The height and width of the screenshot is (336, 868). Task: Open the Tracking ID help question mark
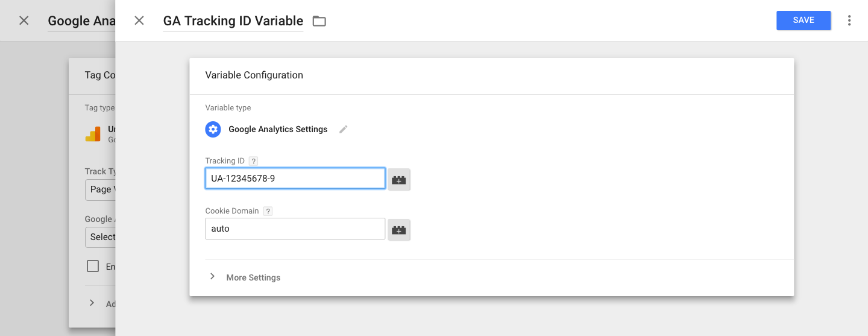coord(253,161)
